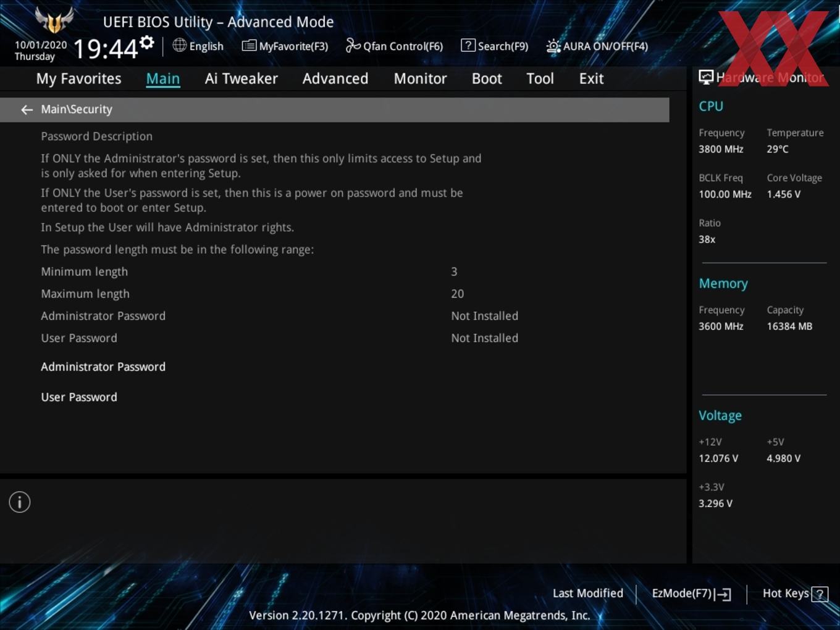This screenshot has height=630, width=840.
Task: Click the CPU heading in Hardware Monitor
Action: [x=711, y=106]
